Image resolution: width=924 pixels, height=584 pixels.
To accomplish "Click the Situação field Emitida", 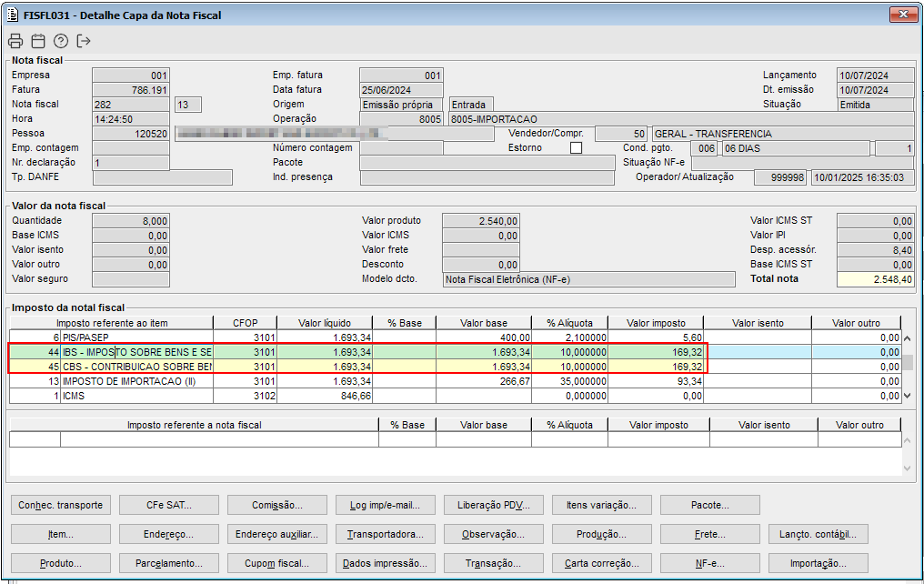I will point(876,105).
